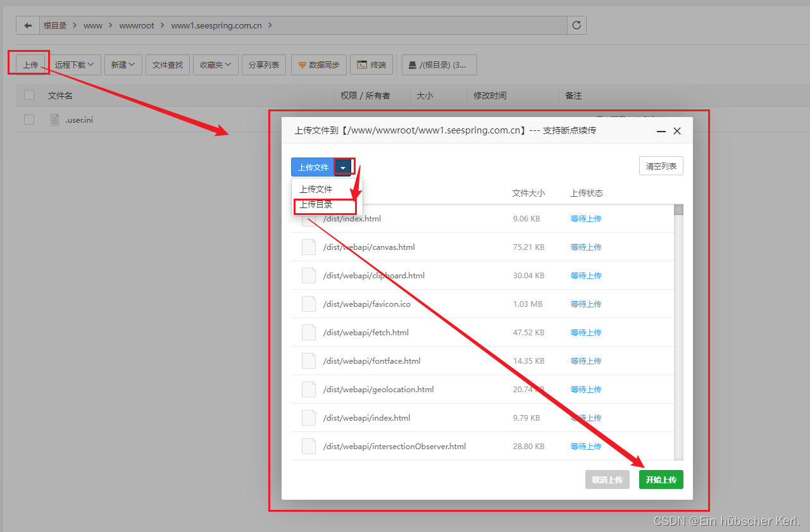
Task: Choose 上传文件 in dropdown menu
Action: (x=316, y=189)
